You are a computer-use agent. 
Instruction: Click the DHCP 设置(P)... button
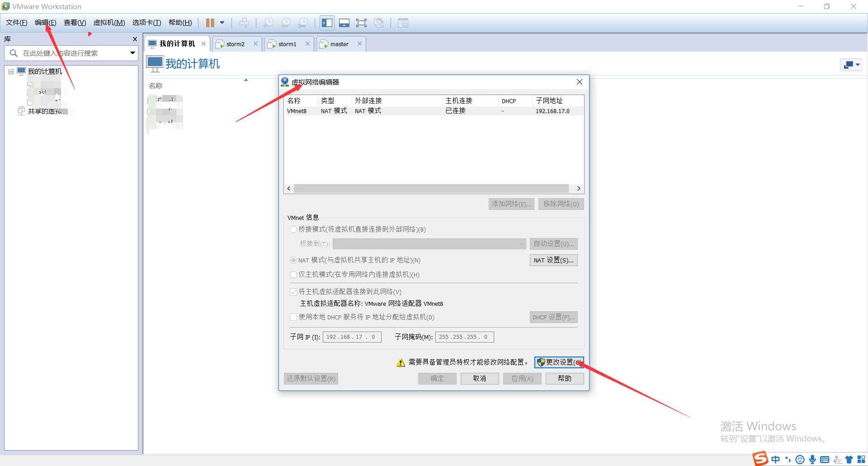[553, 317]
